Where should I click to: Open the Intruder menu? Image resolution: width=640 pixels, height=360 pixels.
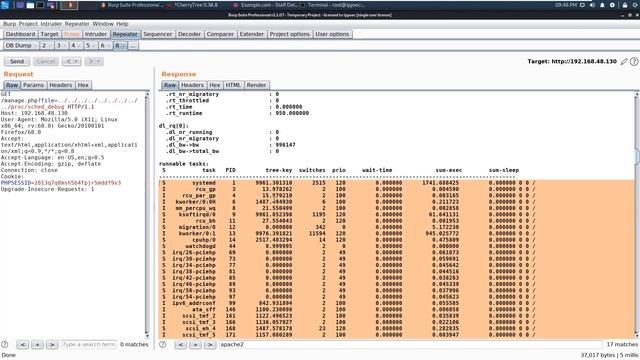pos(51,24)
